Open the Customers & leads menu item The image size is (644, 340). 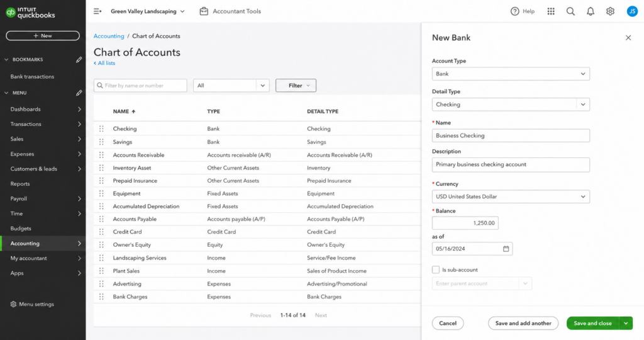point(43,169)
